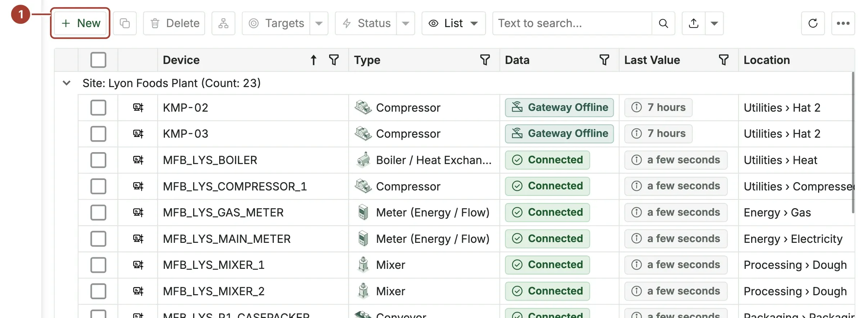Click the device icon in the MFB_LYS_MIXER_2 row
The height and width of the screenshot is (318, 868).
(x=138, y=291)
